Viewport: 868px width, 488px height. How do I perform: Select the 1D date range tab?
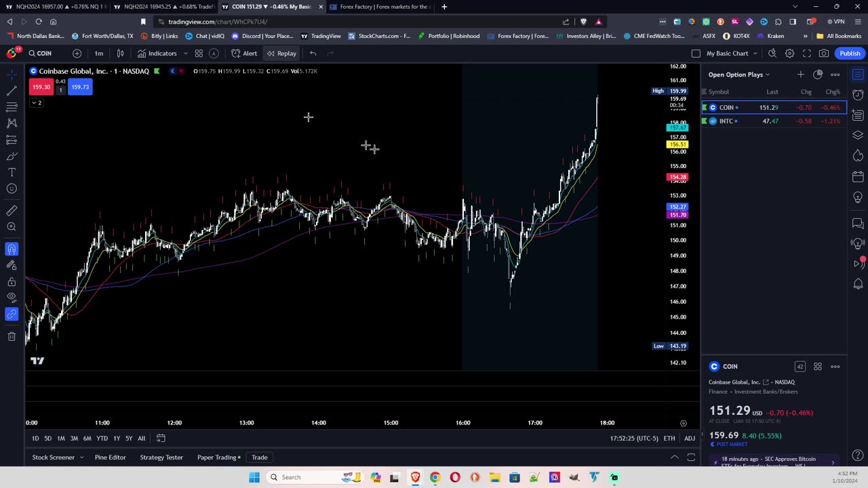coord(35,439)
